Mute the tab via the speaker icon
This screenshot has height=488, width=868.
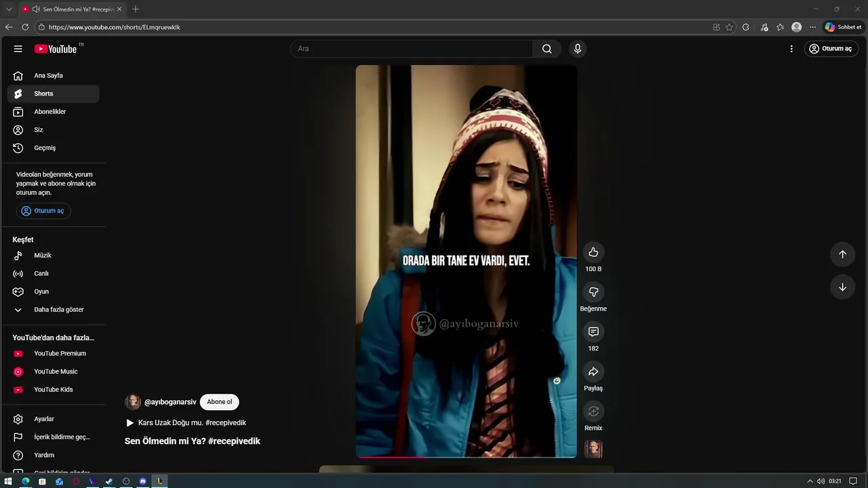coord(35,9)
